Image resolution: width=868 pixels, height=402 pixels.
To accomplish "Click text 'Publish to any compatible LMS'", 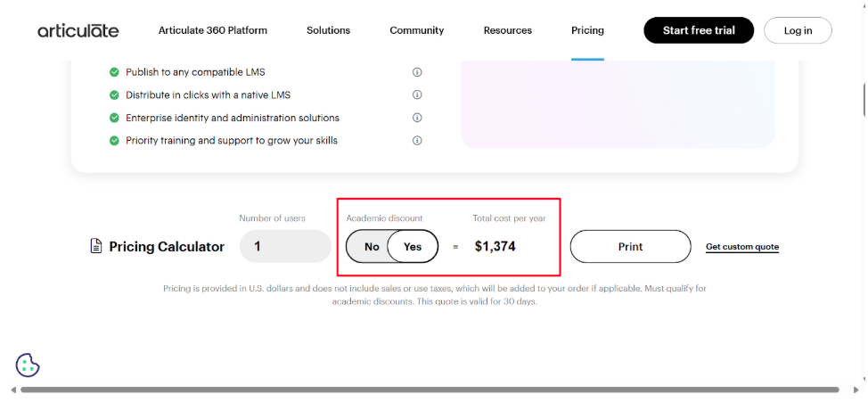I will pyautogui.click(x=195, y=72).
